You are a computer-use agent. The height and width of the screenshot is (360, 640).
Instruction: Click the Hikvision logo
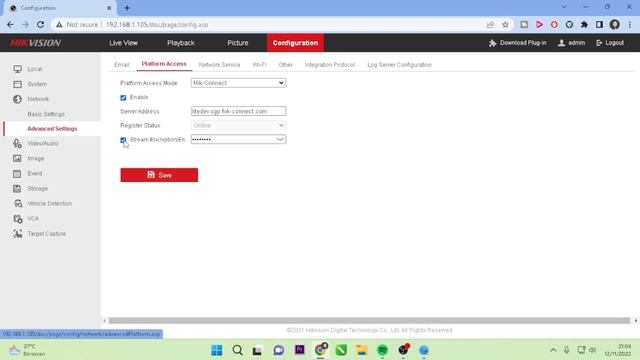tap(36, 43)
